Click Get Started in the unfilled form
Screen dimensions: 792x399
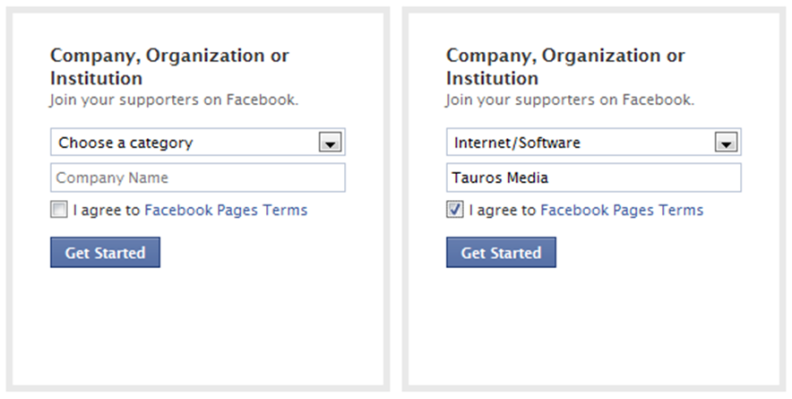pos(105,252)
